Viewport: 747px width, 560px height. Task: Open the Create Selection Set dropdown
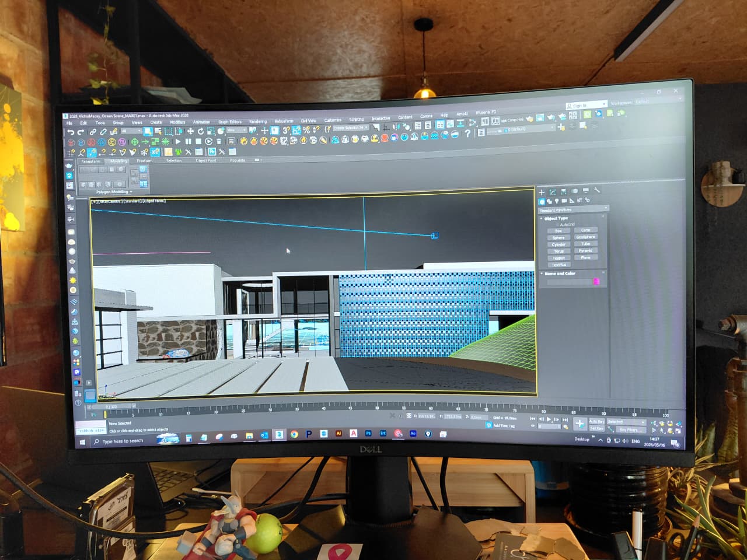351,128
